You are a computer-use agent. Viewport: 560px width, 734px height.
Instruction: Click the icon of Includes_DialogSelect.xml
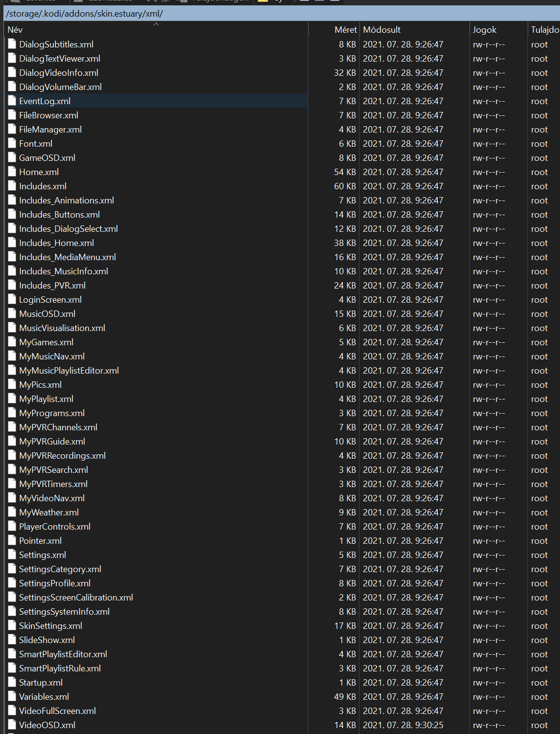(x=12, y=228)
